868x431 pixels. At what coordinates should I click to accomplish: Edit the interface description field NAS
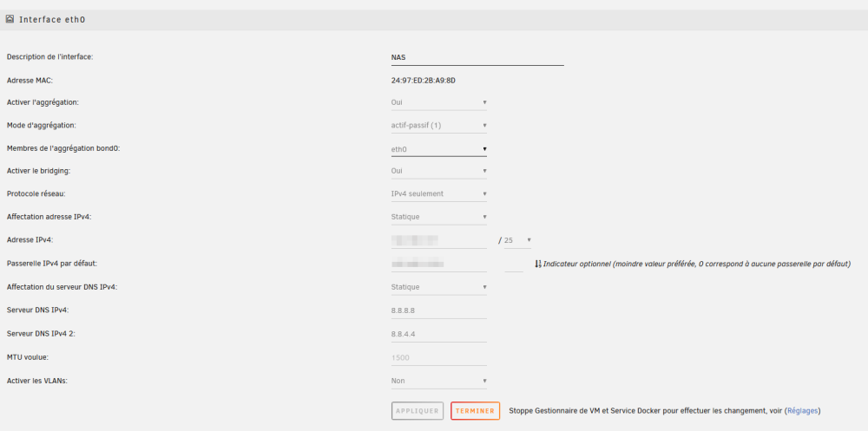coord(477,57)
